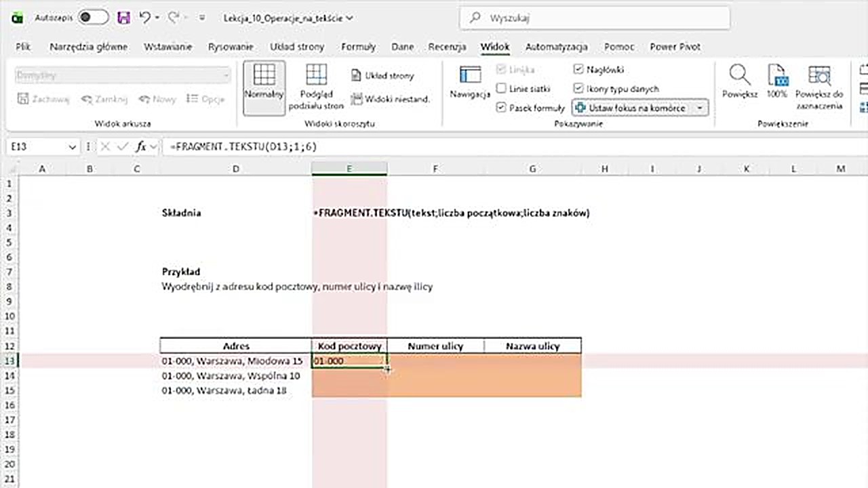Save the workbook with the floppy icon
Image resolution: width=868 pixels, height=488 pixels.
coord(123,18)
